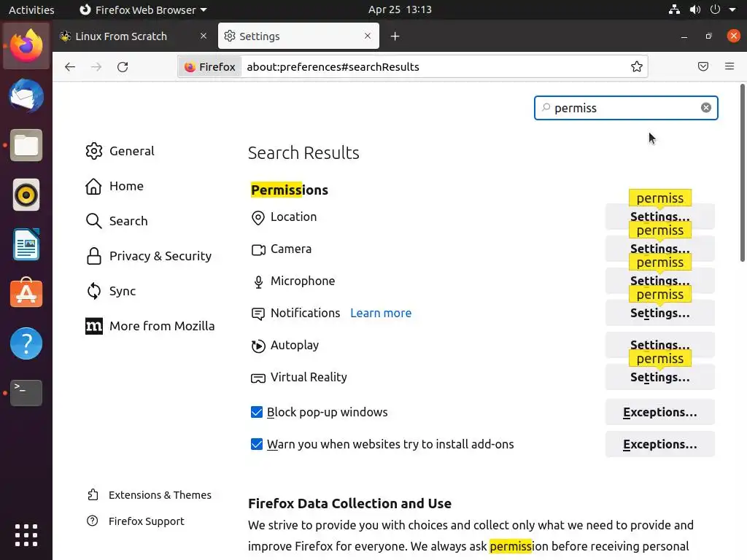Click the bookmark star icon in address bar

[637, 67]
